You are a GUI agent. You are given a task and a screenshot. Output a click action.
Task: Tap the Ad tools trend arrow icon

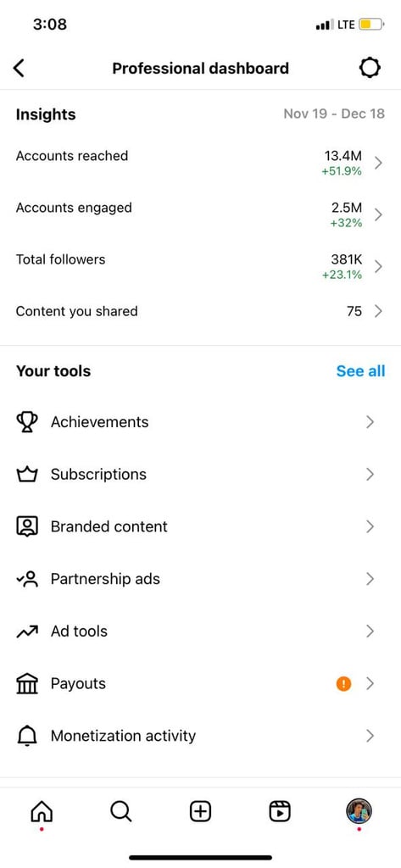pyautogui.click(x=27, y=632)
